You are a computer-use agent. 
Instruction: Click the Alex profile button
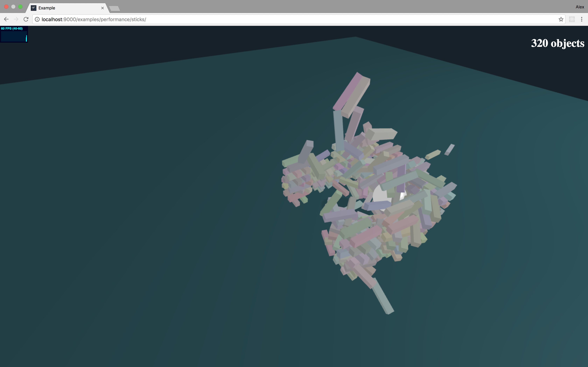580,7
